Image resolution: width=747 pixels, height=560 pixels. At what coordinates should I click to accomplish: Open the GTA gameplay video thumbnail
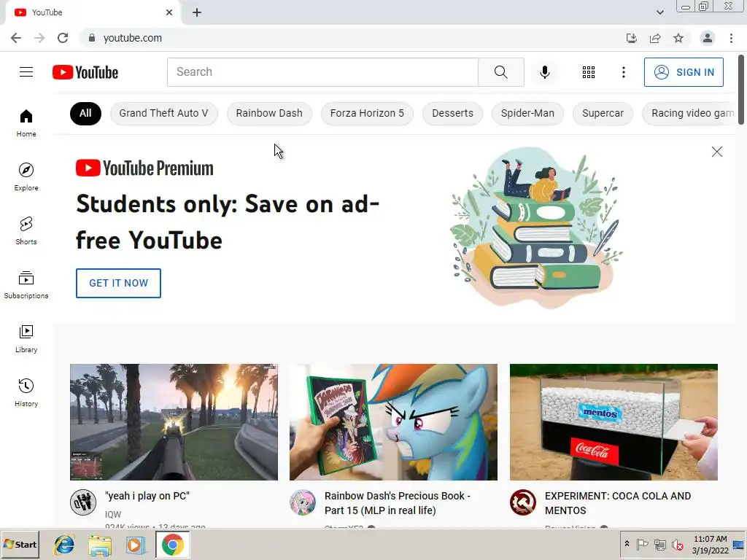[x=174, y=422]
